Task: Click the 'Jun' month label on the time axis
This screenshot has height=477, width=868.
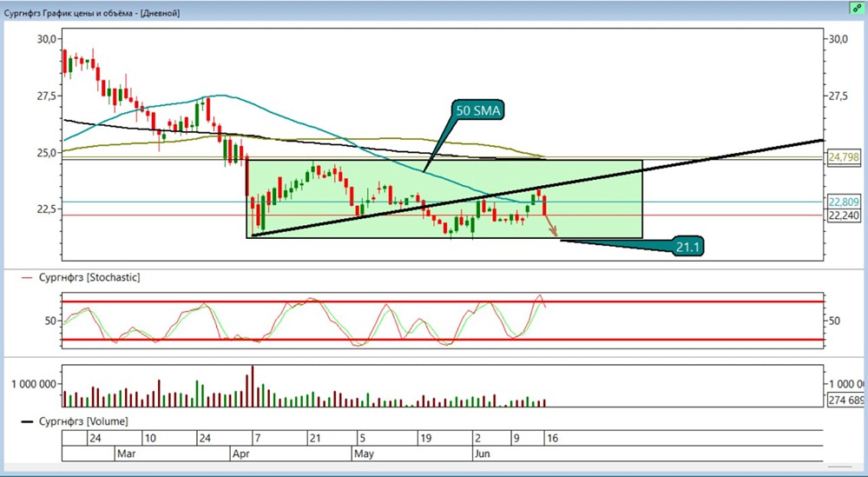Action: 482,454
